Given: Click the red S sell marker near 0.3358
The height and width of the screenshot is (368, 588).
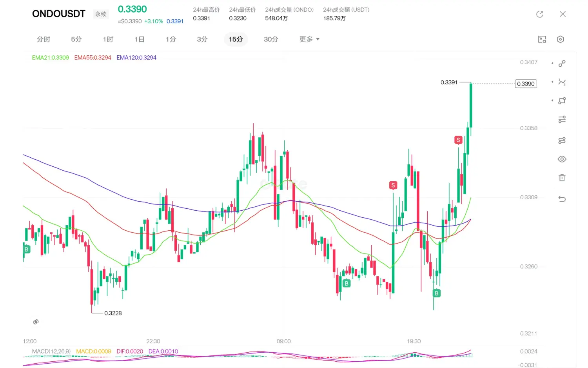Looking at the screenshot, I should tap(458, 140).
